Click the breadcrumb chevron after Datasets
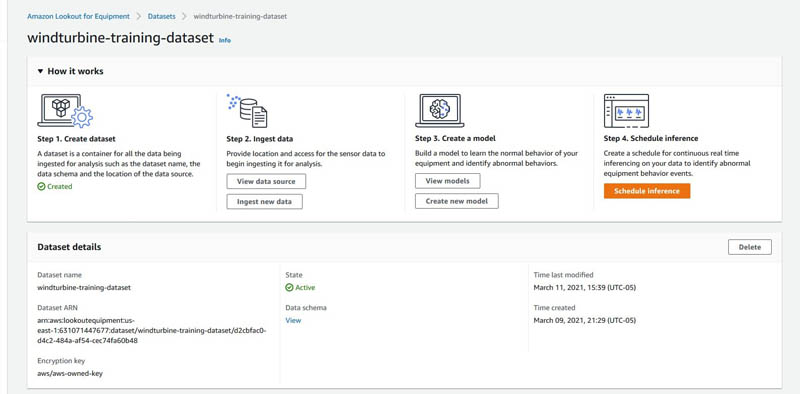 click(184, 16)
